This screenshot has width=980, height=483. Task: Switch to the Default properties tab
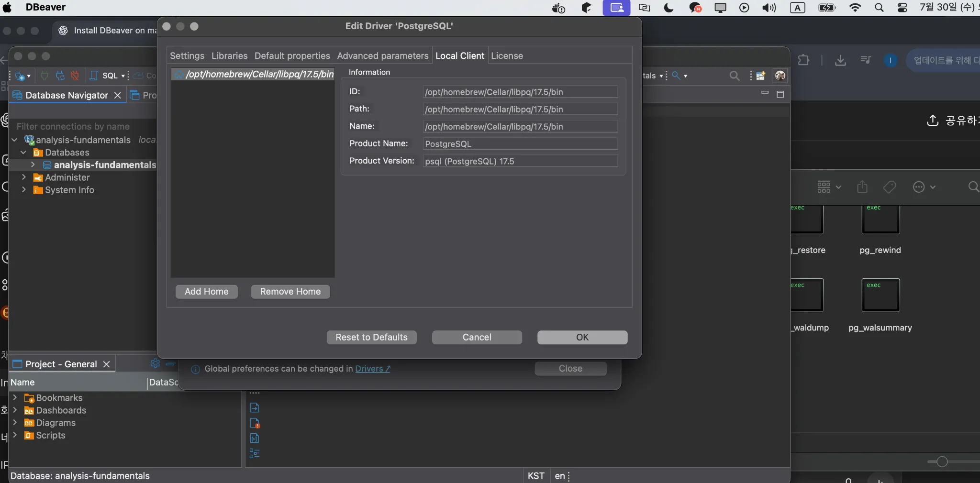(292, 55)
